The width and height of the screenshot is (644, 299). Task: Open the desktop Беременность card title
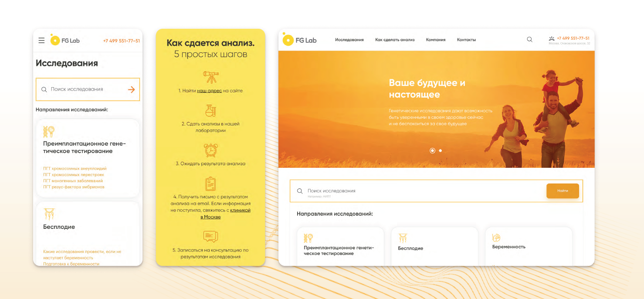click(x=509, y=247)
